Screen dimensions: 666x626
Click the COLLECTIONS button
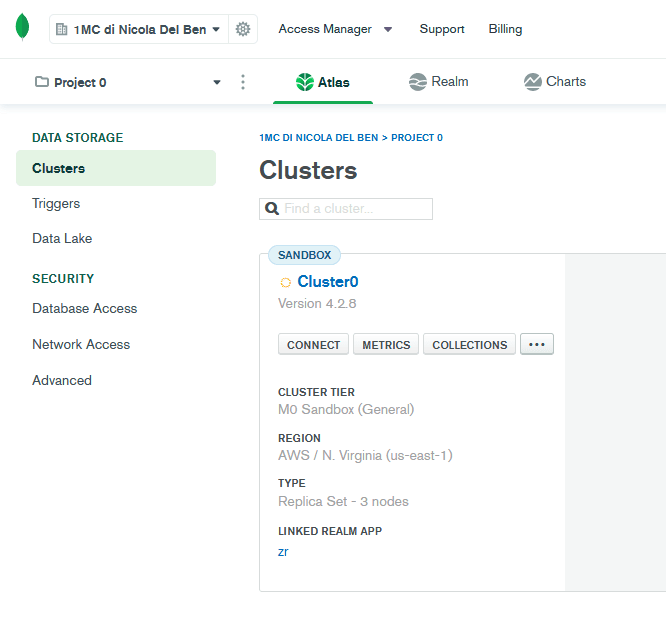tap(469, 344)
